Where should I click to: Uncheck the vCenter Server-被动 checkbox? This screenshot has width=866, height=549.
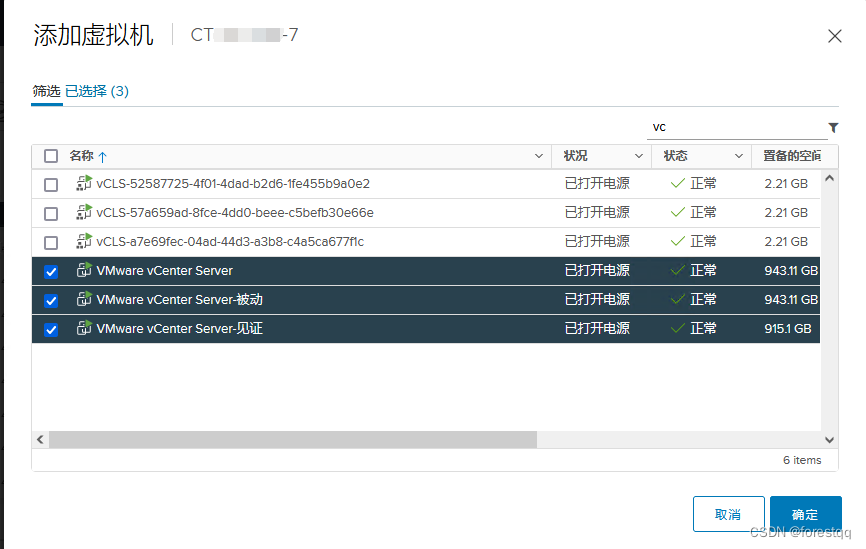(51, 301)
